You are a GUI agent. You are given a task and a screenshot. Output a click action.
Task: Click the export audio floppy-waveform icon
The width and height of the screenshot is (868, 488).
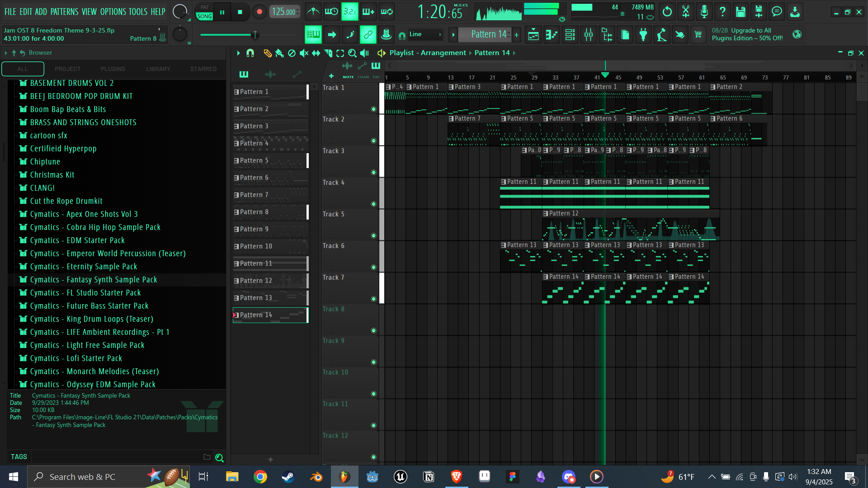coord(759,12)
